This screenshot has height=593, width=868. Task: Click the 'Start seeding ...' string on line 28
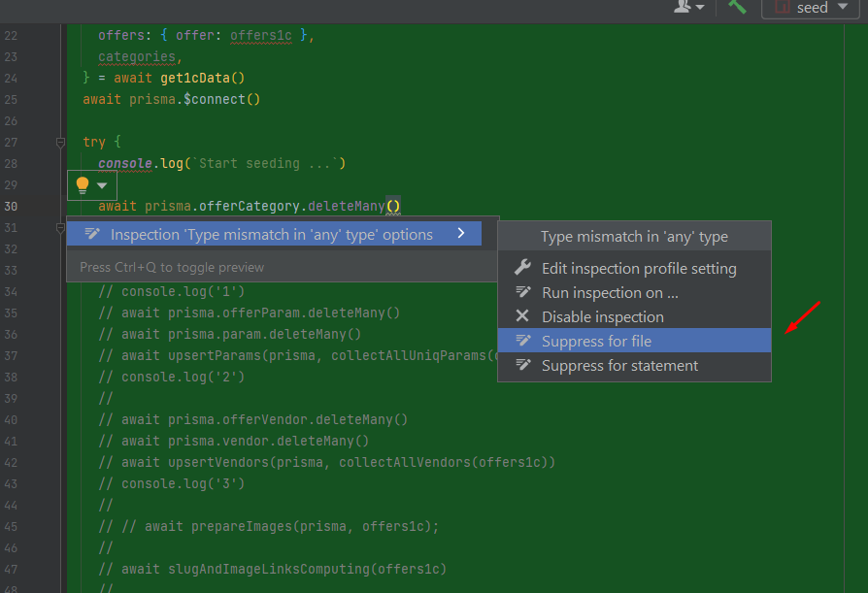[265, 164]
